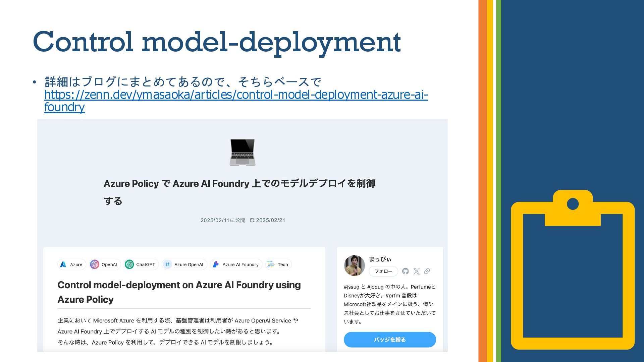Open the author's GitHub profile icon
Image resolution: width=644 pixels, height=362 pixels.
[406, 271]
